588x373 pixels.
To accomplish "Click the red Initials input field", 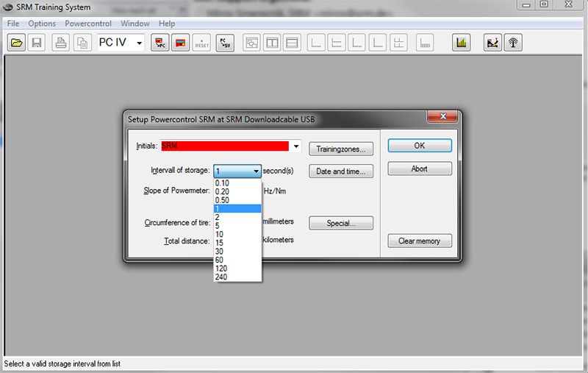I will pyautogui.click(x=224, y=146).
